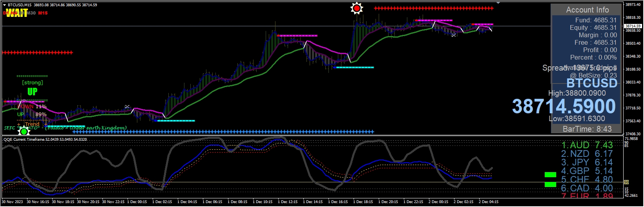Click the green sun signal icon at bottom left
644x207 pixels.
24,131
